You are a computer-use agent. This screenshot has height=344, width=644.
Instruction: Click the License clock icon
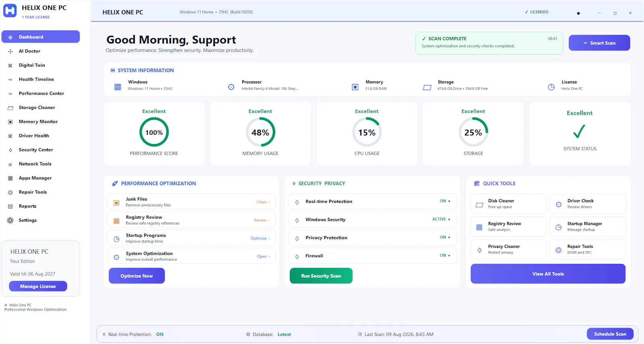coord(551,87)
